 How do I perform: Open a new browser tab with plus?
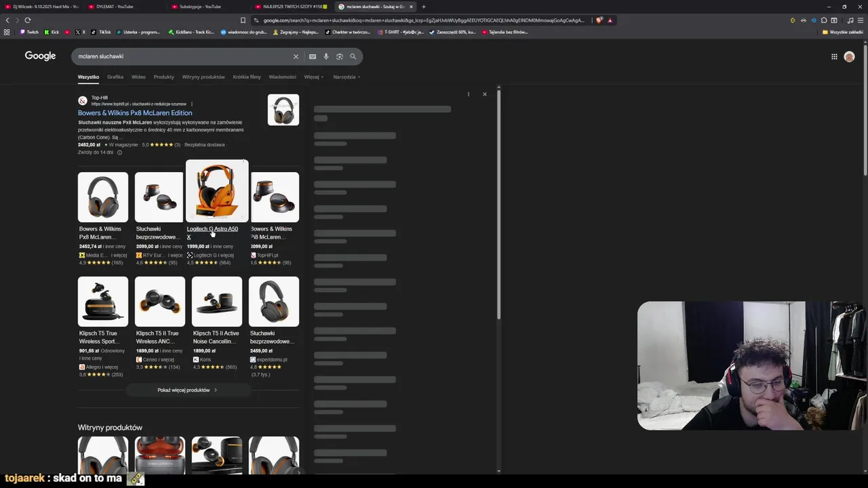pyautogui.click(x=423, y=7)
